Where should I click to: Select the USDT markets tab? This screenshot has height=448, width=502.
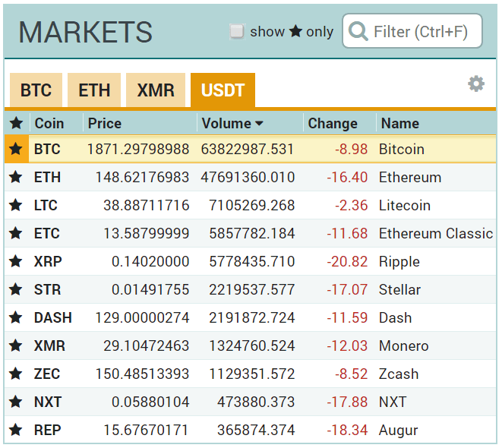(x=223, y=90)
